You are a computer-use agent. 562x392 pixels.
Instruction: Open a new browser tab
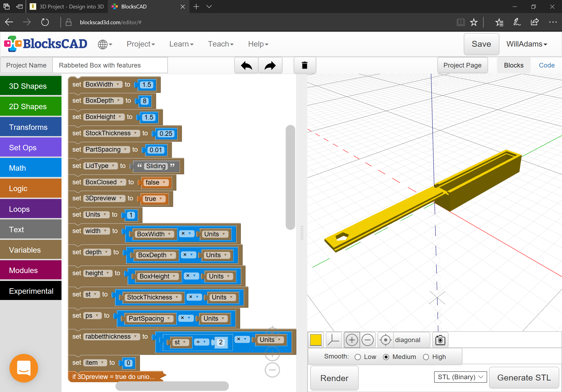196,7
